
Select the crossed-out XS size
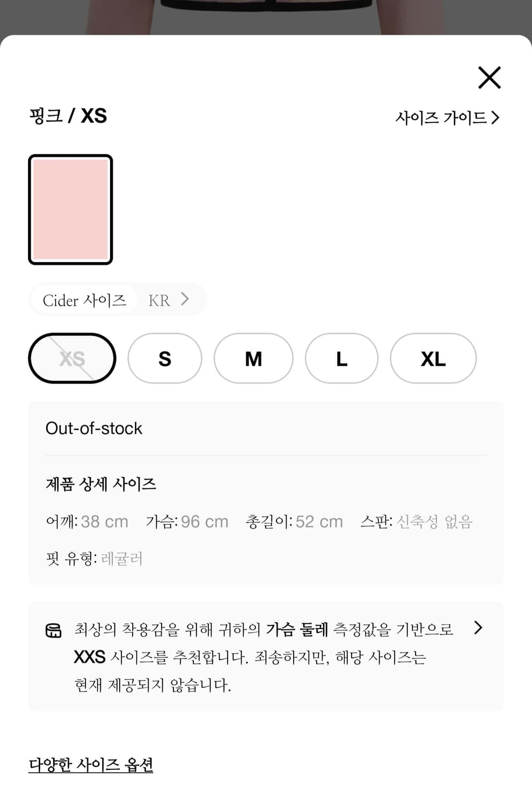72,358
